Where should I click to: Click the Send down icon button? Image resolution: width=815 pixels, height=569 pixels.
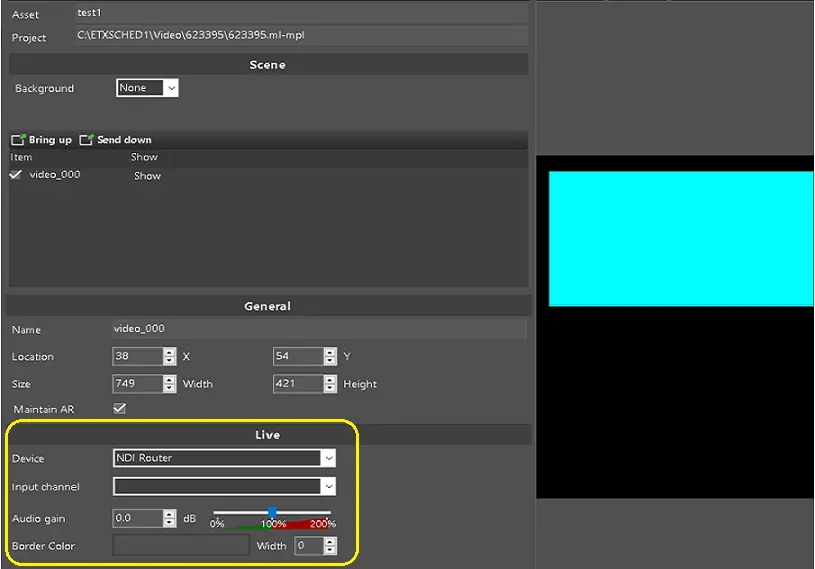[86, 140]
